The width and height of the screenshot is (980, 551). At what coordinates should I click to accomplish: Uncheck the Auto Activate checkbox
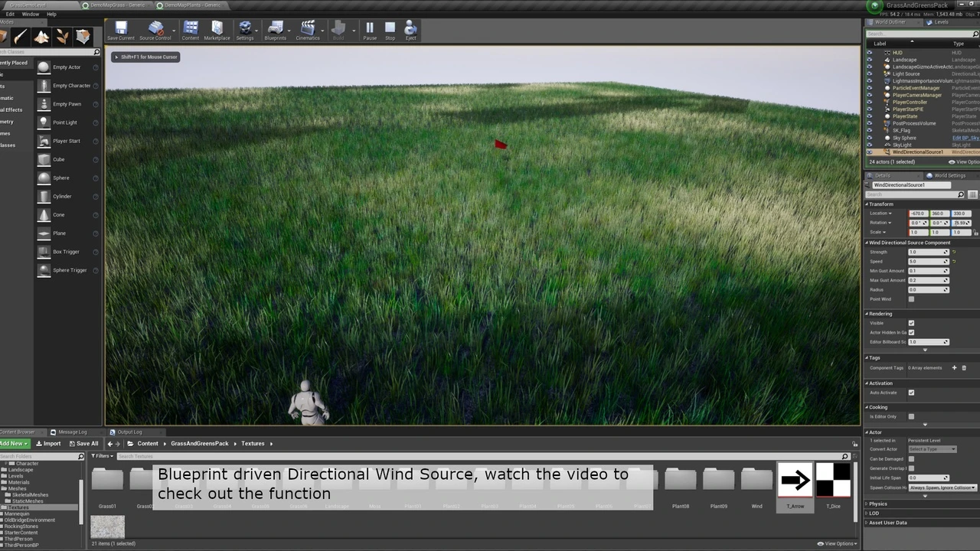click(911, 393)
